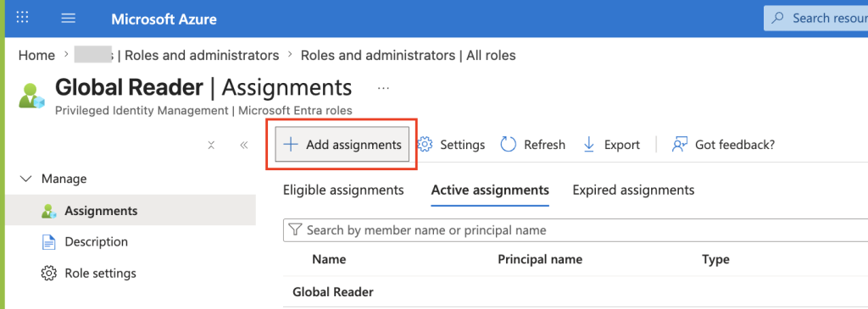Open first Roles and administrators breadcrumb
The height and width of the screenshot is (309, 868).
(202, 55)
